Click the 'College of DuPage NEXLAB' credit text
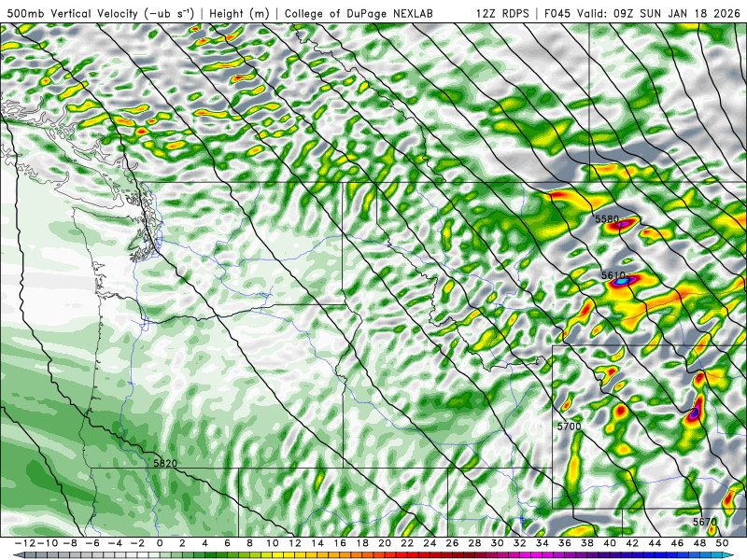Screen dimensions: 747x560 (x=359, y=13)
